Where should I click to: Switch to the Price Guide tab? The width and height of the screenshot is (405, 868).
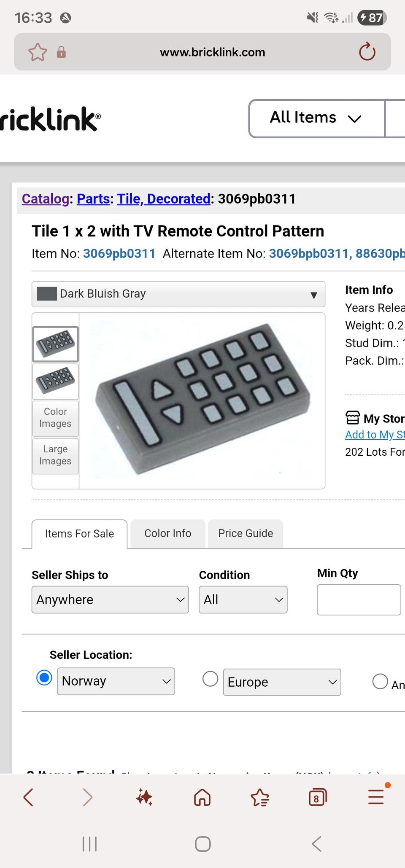[246, 533]
